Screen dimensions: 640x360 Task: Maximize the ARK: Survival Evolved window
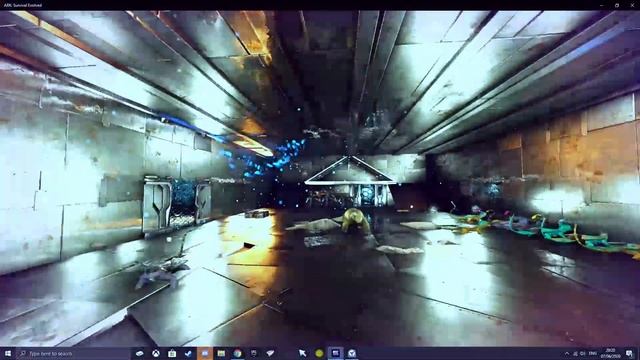(x=617, y=5)
